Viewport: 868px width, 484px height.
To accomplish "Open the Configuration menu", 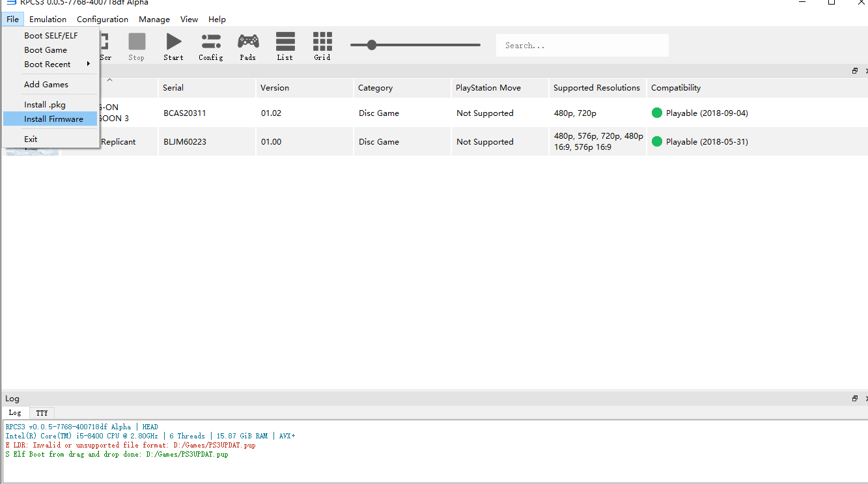I will (103, 19).
